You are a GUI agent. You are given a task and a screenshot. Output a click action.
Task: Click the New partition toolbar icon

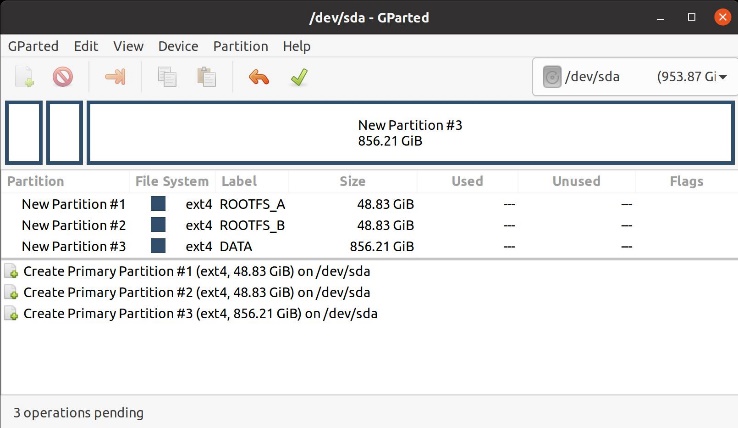tap(26, 77)
